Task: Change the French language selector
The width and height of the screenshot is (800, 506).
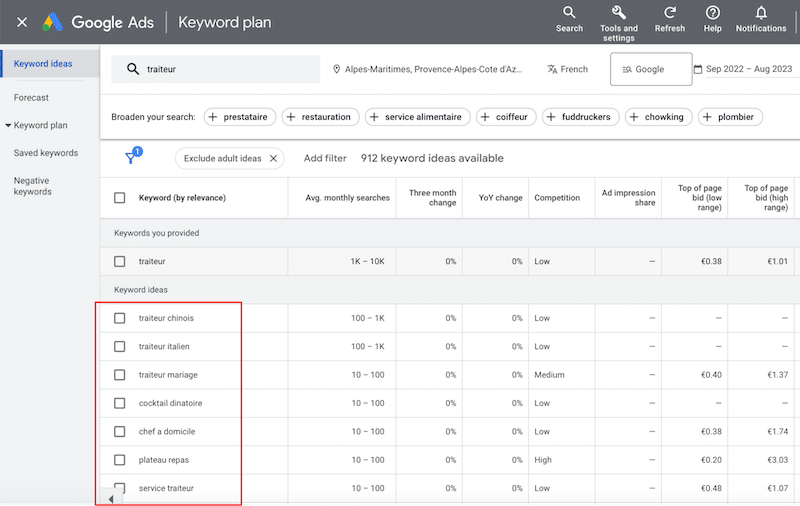Action: pyautogui.click(x=568, y=70)
